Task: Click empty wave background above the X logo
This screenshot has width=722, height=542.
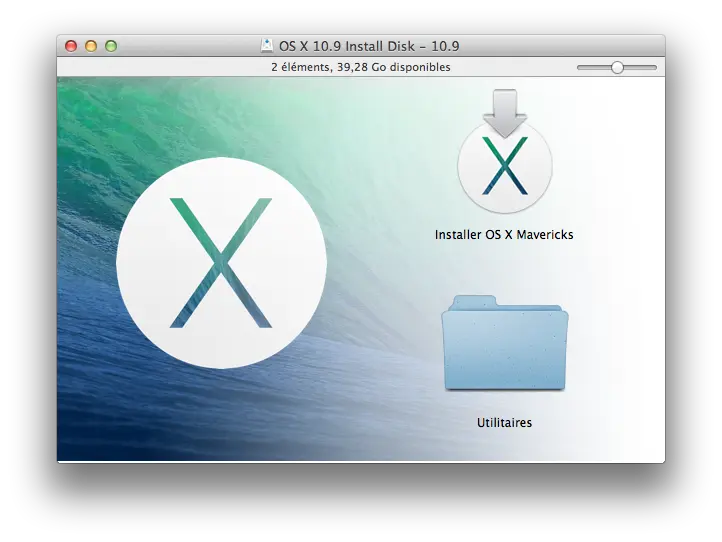Action: point(221,115)
